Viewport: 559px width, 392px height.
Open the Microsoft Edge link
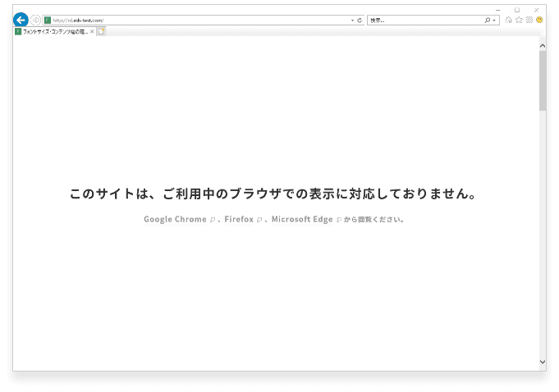(x=302, y=219)
